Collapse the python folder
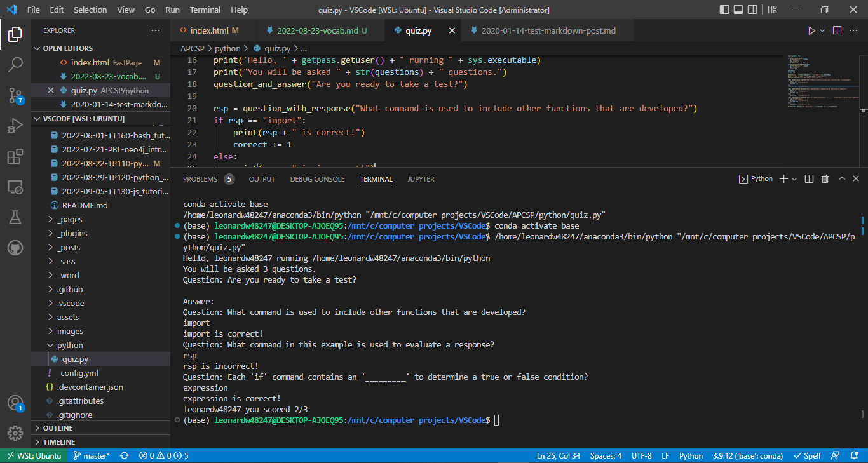 100,345
